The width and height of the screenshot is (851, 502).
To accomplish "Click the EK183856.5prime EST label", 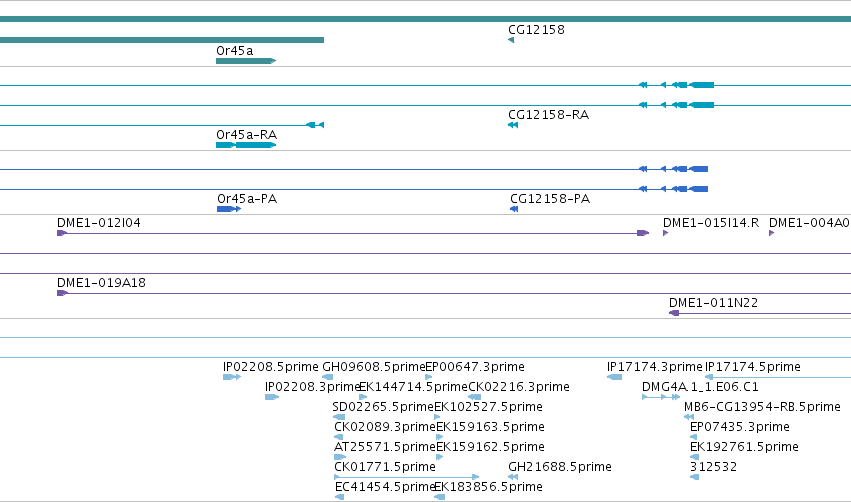I will 488,487.
